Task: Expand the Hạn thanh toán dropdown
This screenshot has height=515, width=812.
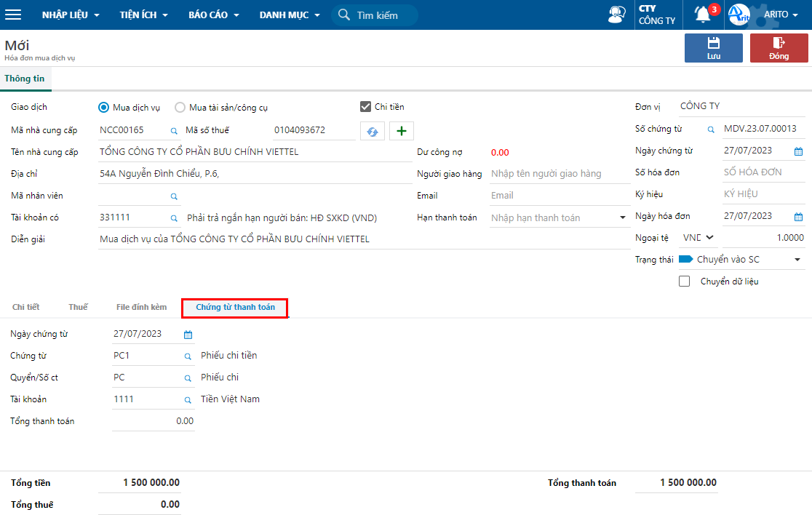Action: (622, 217)
